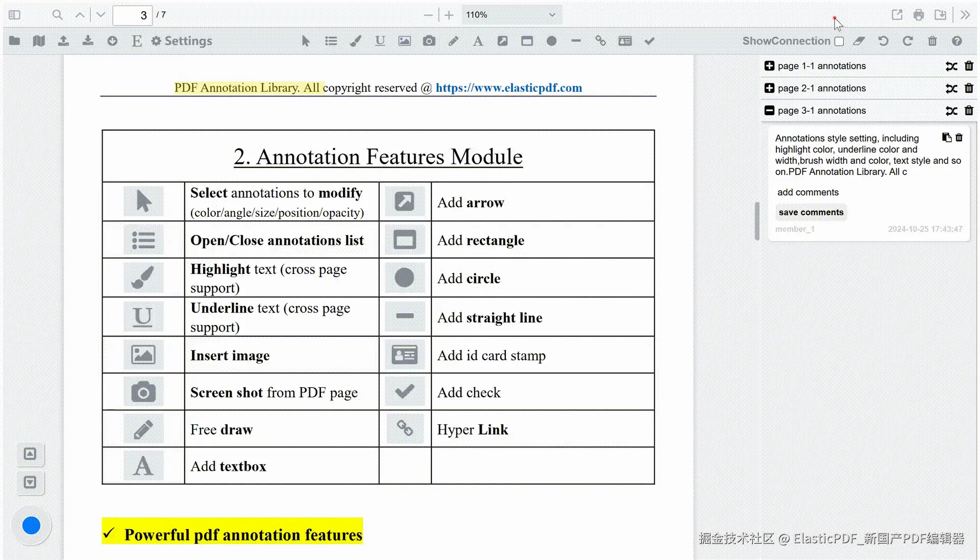Select the screenshot camera tool
The height and width of the screenshot is (560, 980).
tap(429, 41)
